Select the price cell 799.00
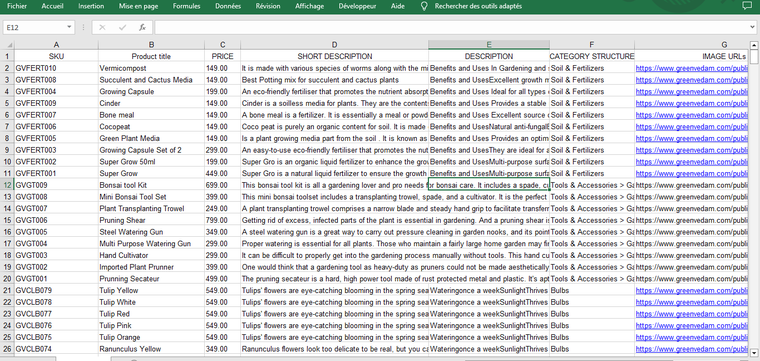Screen dimensions: 760x361 (x=222, y=220)
